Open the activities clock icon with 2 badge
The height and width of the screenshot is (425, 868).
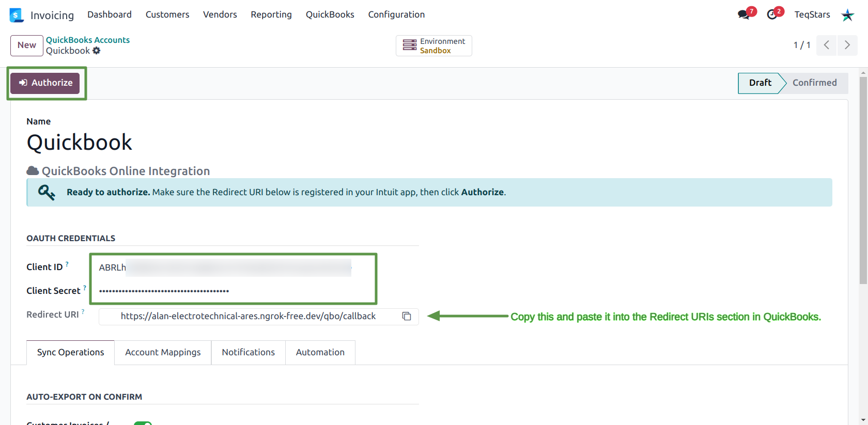(772, 14)
